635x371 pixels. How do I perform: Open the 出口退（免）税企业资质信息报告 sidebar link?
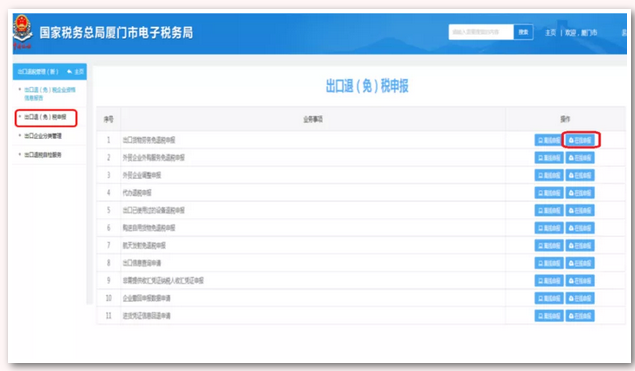pos(49,94)
